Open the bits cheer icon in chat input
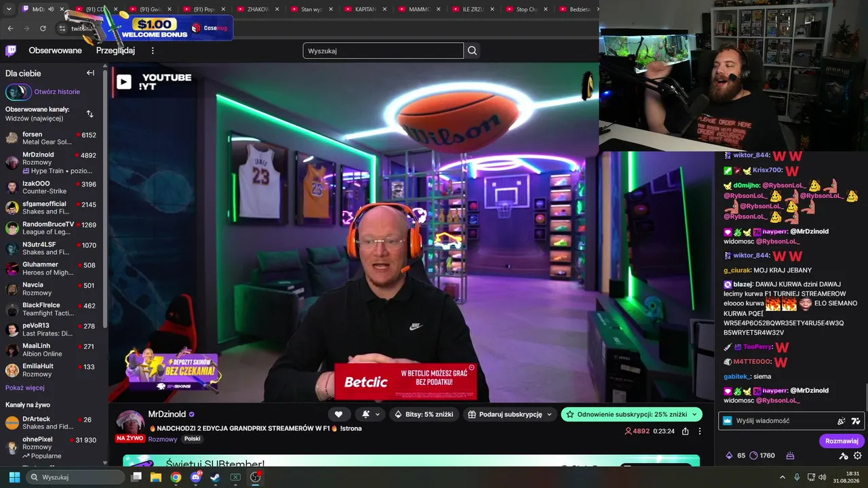This screenshot has height=488, width=868. click(x=842, y=421)
